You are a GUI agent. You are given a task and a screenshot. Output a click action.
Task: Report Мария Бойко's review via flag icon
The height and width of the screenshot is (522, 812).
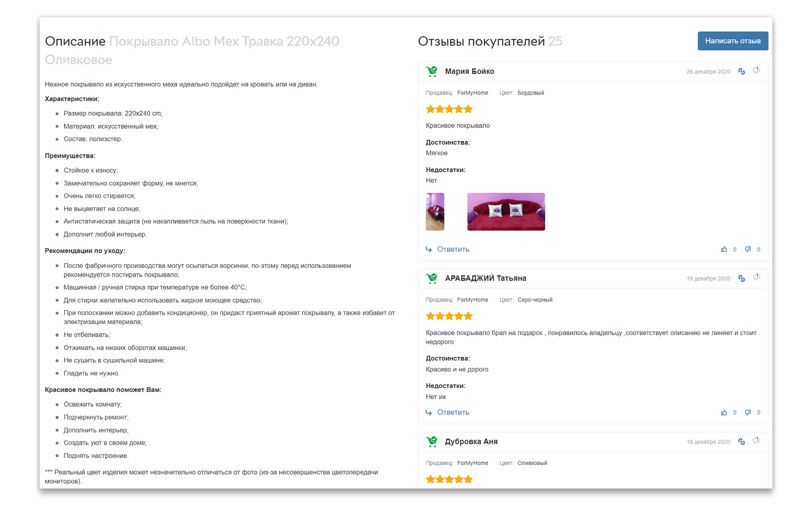pyautogui.click(x=756, y=70)
